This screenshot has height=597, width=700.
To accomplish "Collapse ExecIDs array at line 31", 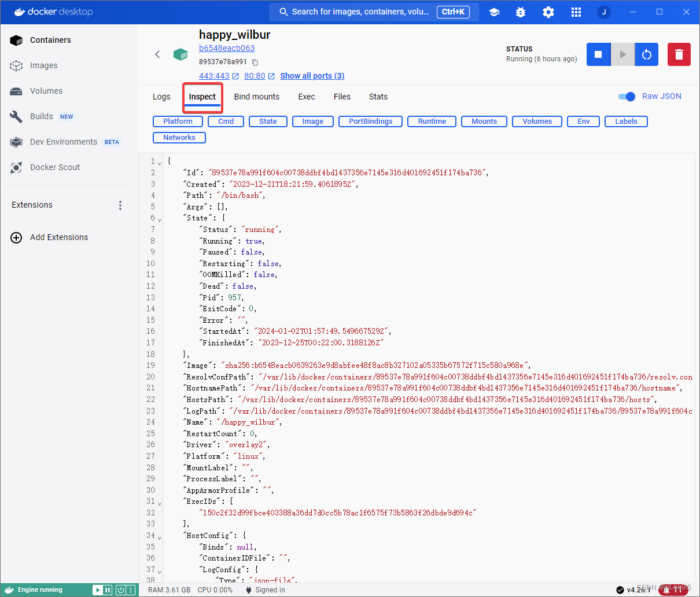I will tap(160, 503).
